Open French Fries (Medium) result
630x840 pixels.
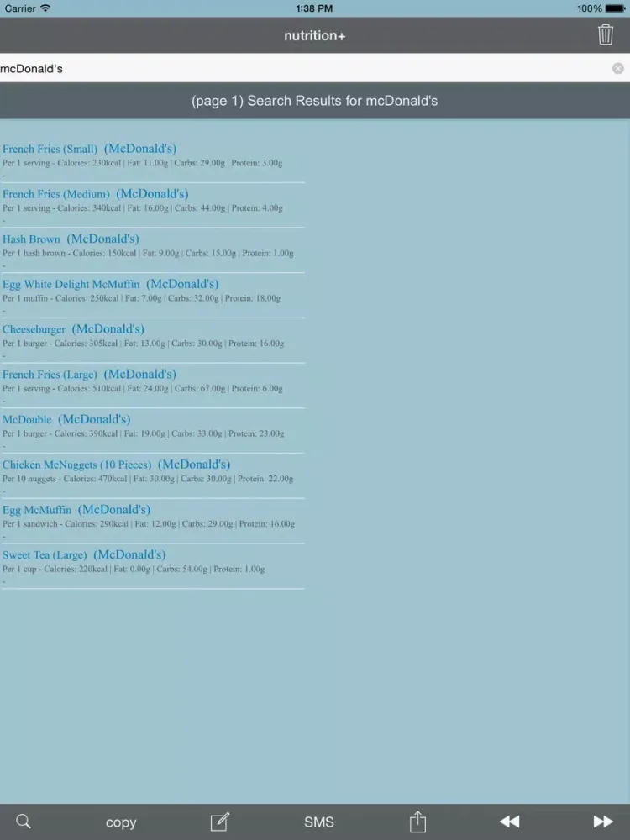[x=96, y=193]
